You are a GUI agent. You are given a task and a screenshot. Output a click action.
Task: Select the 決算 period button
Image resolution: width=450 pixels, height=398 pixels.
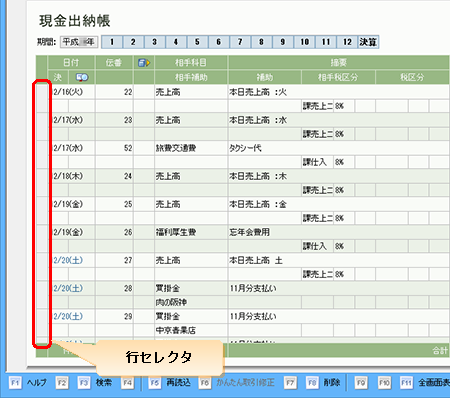(368, 42)
